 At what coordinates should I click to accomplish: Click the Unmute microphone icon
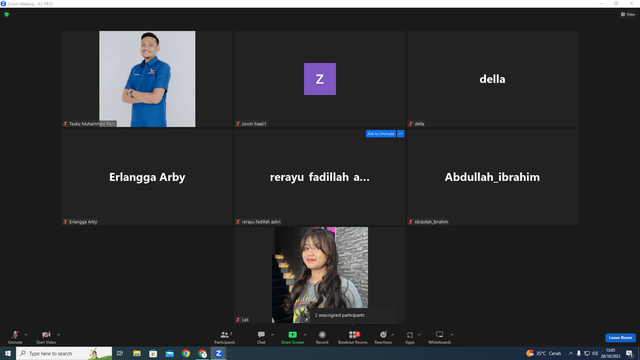pos(15,335)
